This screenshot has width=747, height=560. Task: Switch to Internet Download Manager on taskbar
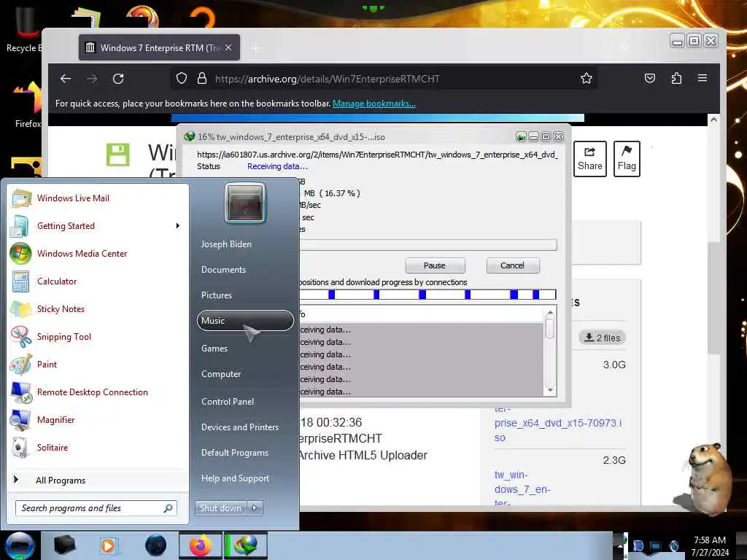tap(245, 545)
